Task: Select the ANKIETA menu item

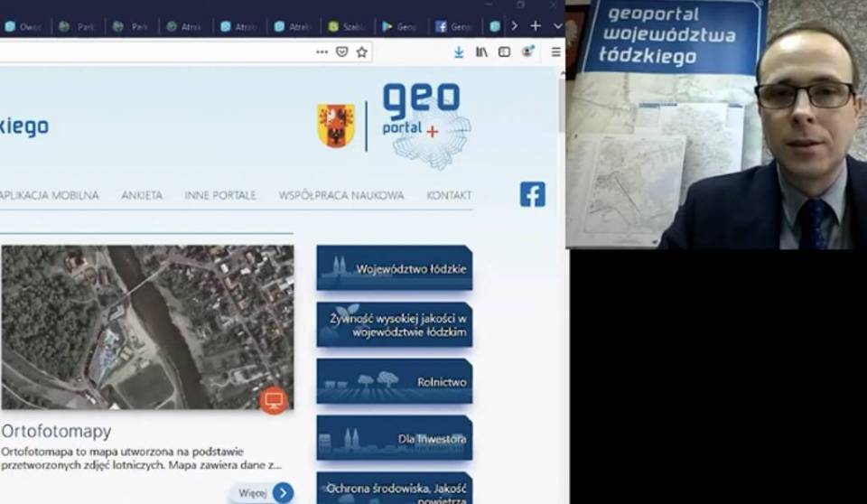Action: [142, 195]
